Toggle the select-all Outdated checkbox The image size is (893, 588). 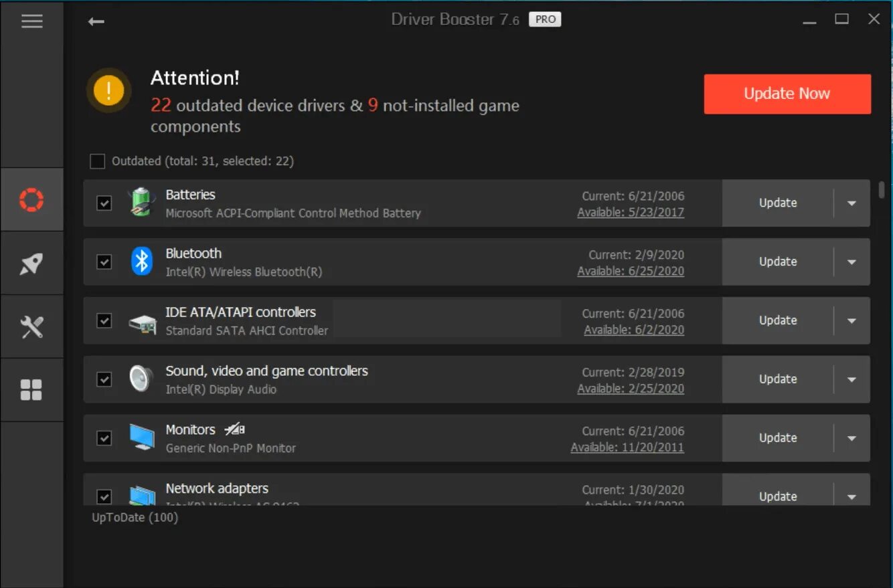tap(97, 161)
